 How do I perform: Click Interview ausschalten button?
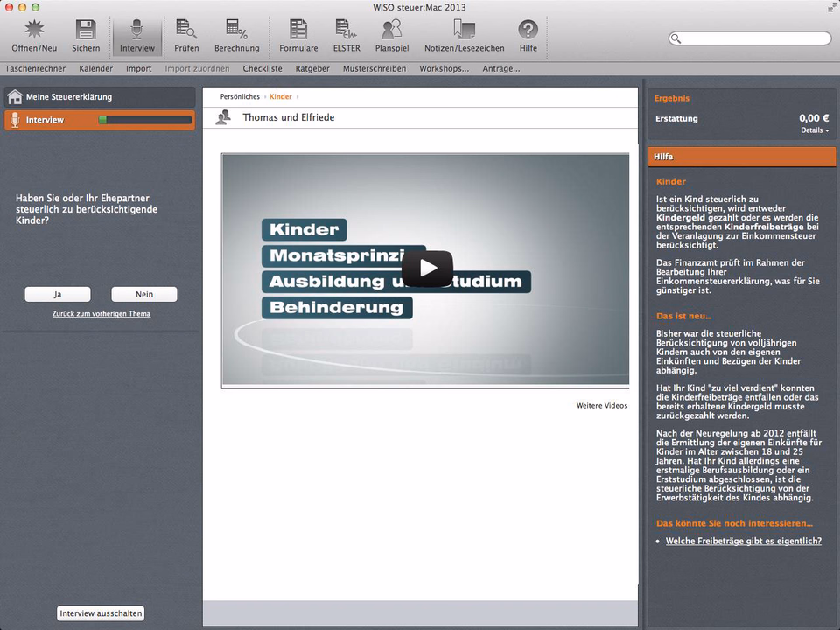[101, 612]
